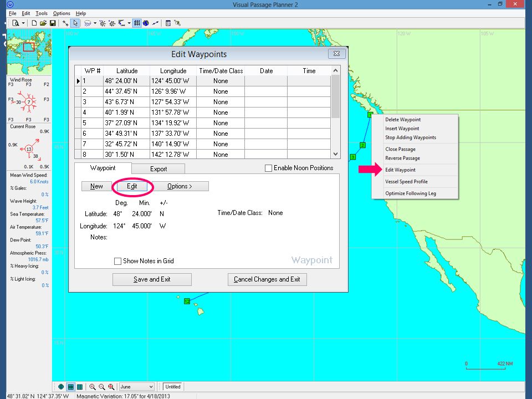This screenshot has width=532, height=399.
Task: Click green waypoint marker 3 on map
Action: coord(353,157)
